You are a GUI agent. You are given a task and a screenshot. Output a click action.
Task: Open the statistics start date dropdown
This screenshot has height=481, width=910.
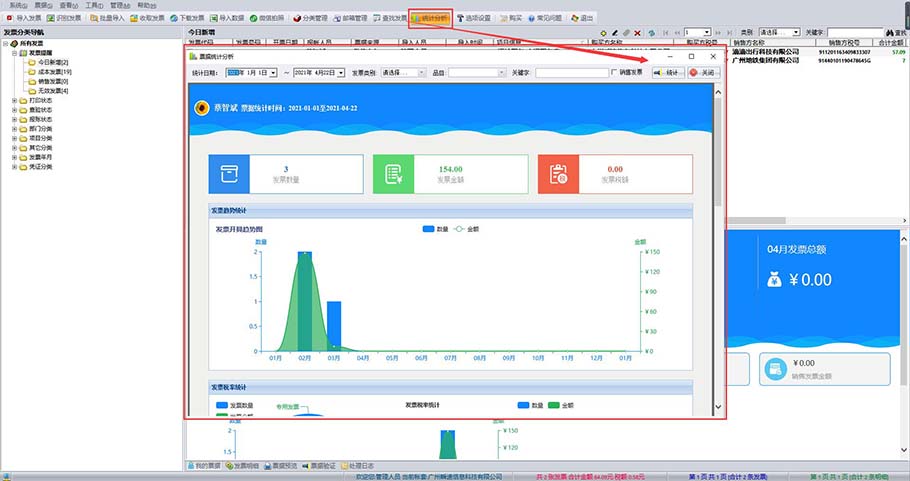[273, 73]
